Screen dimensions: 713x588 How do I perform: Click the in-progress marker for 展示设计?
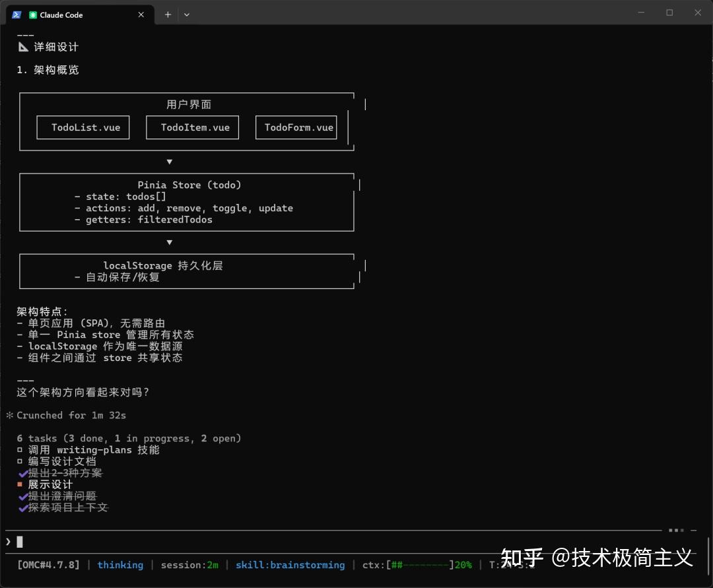click(x=20, y=484)
